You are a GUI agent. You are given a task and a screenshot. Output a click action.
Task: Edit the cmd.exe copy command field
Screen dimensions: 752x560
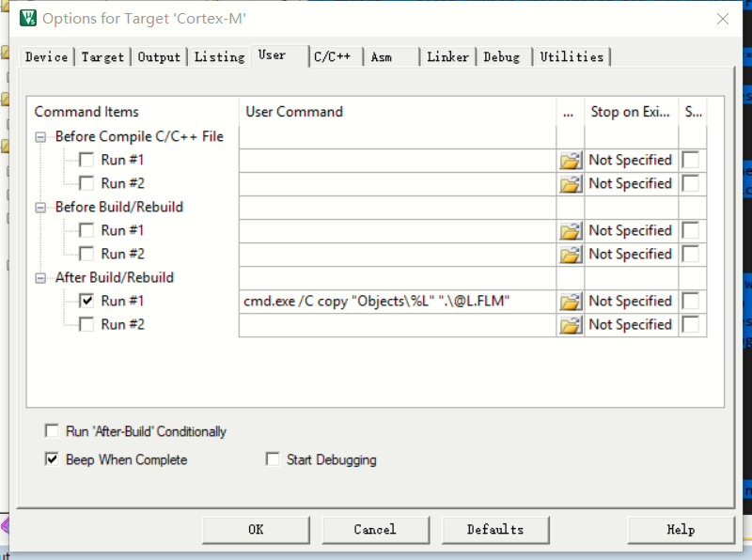[398, 301]
